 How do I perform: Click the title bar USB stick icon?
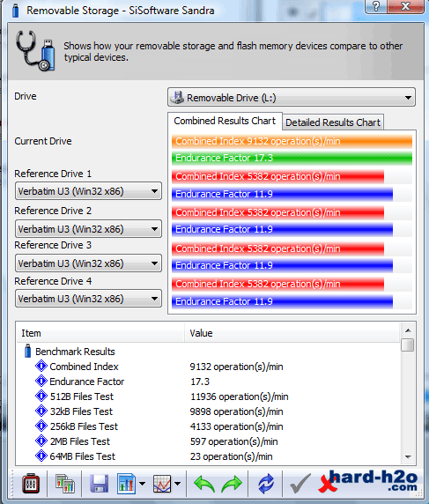(x=15, y=11)
